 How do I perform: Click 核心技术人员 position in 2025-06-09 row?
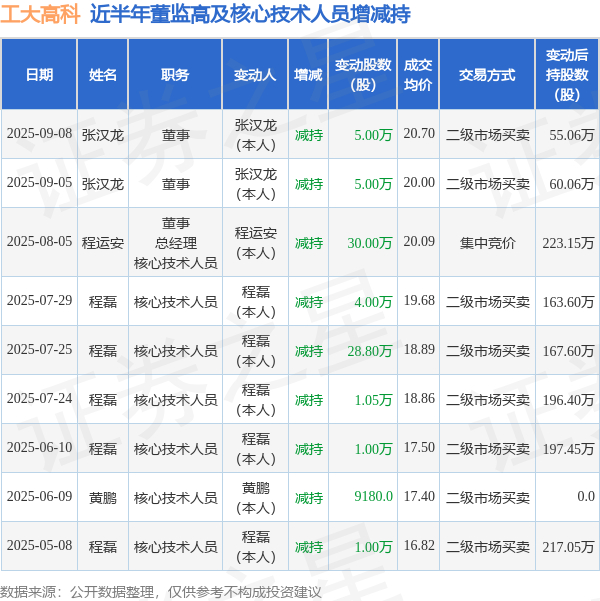tap(175, 498)
